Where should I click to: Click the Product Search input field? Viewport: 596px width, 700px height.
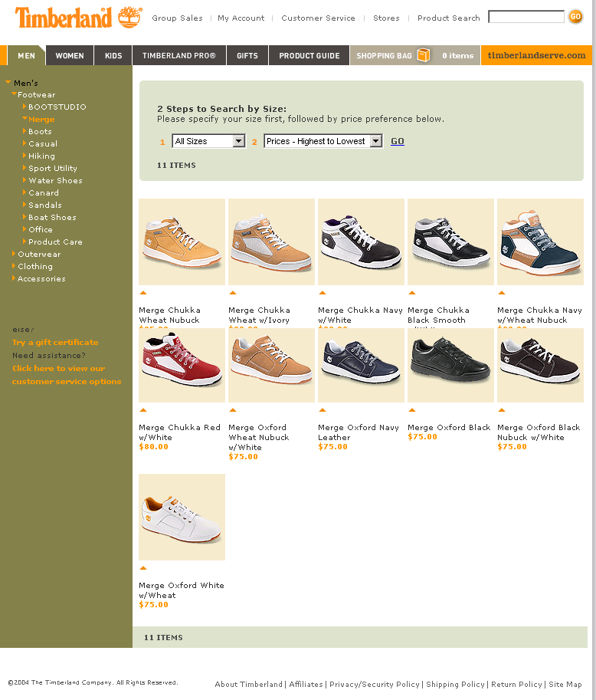[526, 17]
